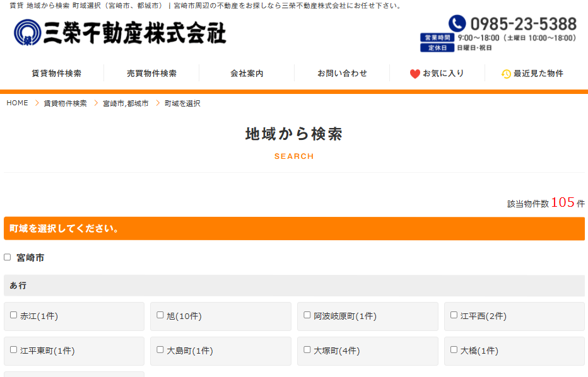Toggle the 江平東町(1件) checkbox
This screenshot has height=377, width=588.
tap(14, 350)
